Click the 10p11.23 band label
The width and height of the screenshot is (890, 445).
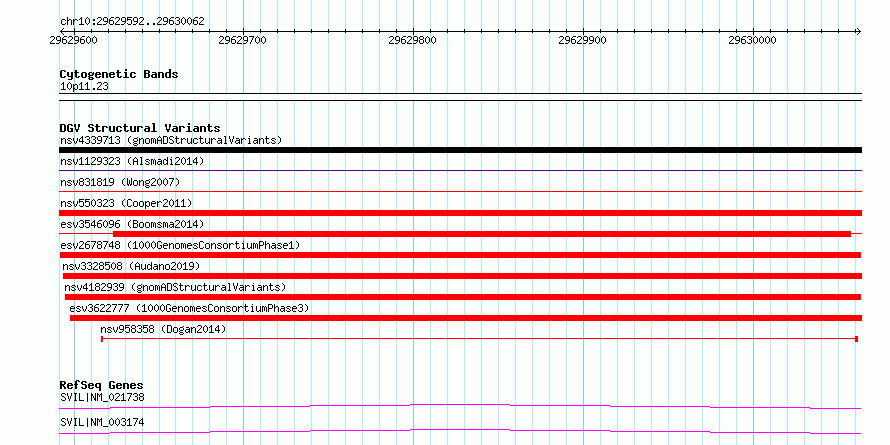(84, 87)
